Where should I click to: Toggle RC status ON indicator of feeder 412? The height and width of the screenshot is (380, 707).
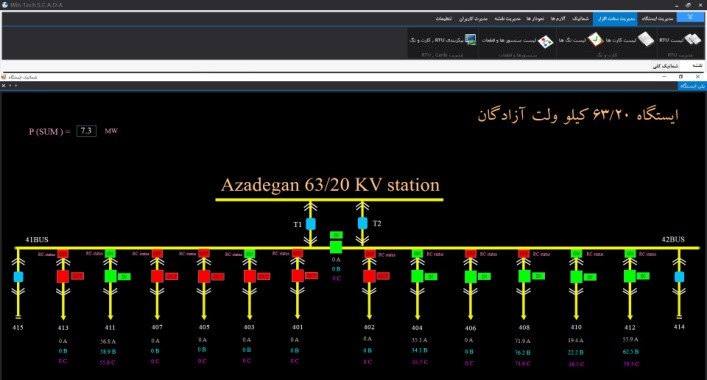point(630,254)
